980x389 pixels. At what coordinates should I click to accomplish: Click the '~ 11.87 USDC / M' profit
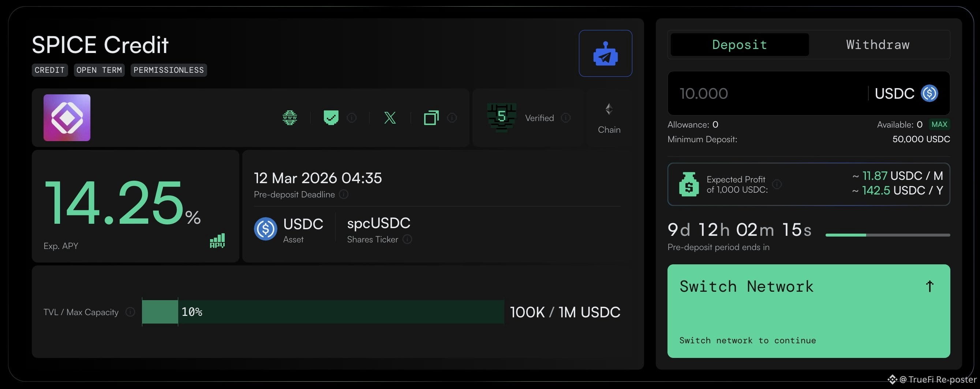(897, 176)
